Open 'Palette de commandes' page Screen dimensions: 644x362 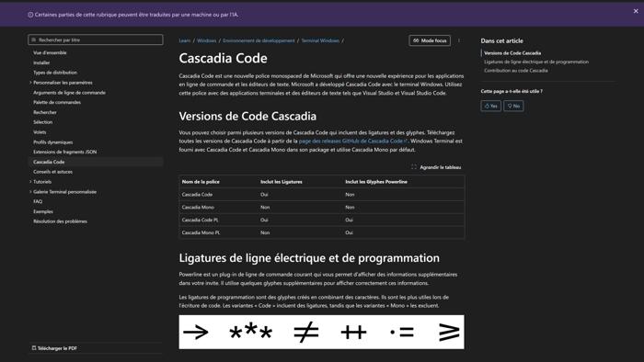(57, 103)
